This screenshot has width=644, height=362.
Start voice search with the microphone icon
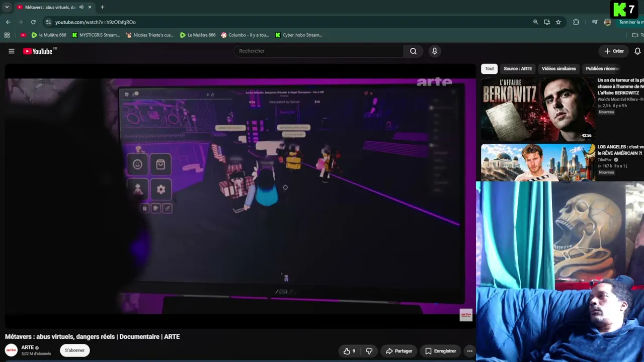(x=435, y=51)
